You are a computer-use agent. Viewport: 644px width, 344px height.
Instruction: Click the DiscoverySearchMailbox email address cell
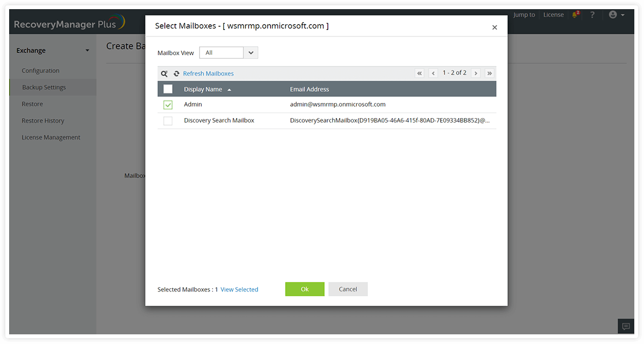pyautogui.click(x=390, y=120)
